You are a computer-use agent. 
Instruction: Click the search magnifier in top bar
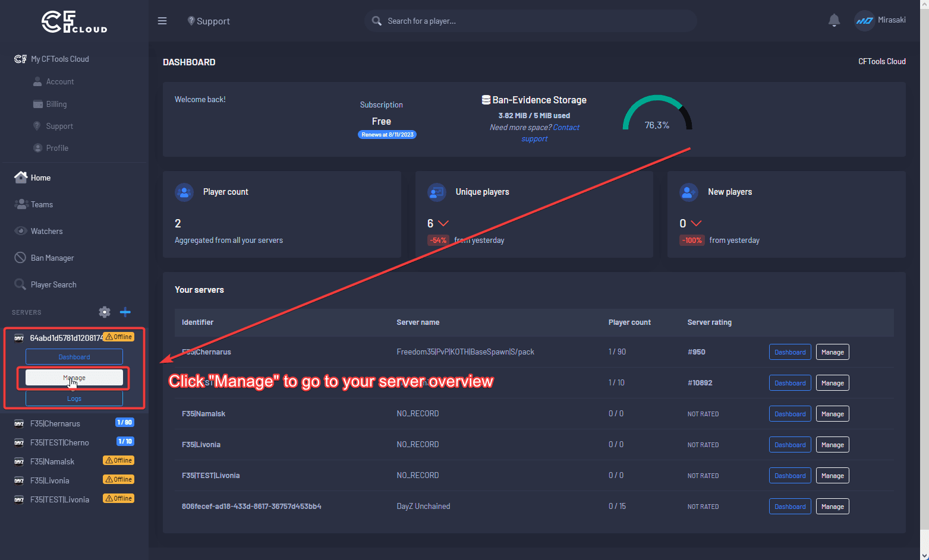point(377,21)
